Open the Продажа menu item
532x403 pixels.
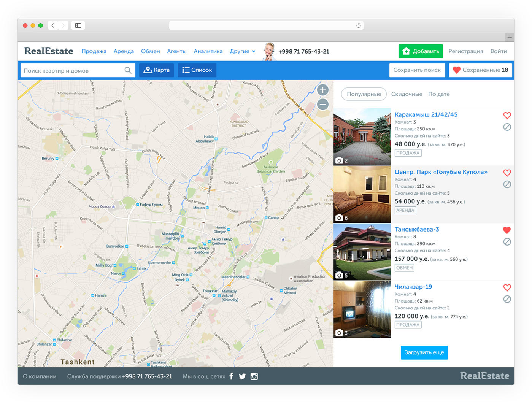pyautogui.click(x=94, y=51)
